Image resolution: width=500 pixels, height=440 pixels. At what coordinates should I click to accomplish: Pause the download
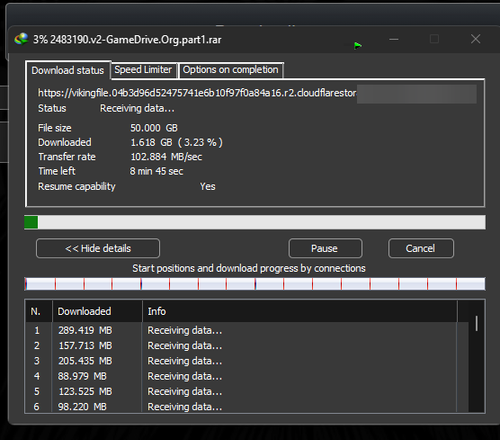(325, 248)
